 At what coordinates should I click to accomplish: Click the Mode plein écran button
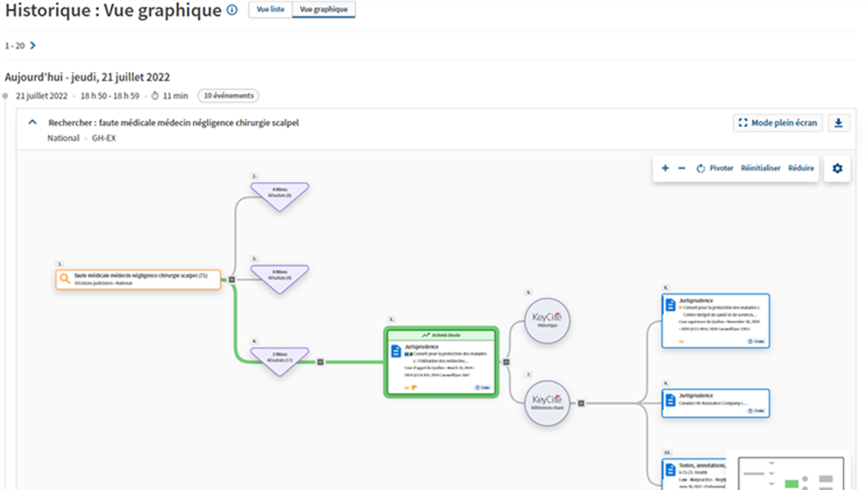tap(778, 123)
